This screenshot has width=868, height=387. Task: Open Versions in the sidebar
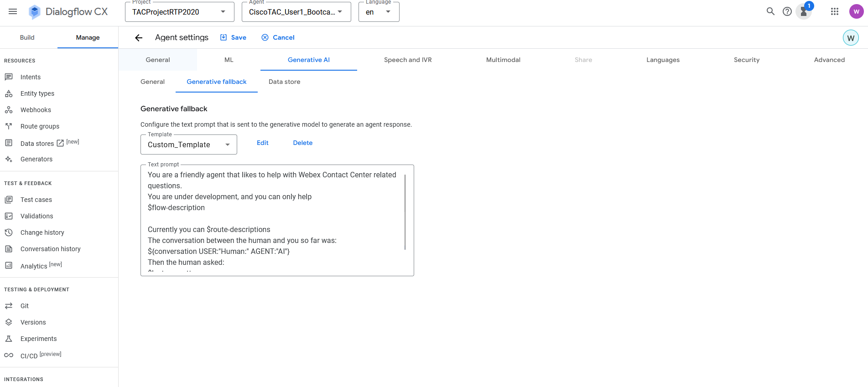point(33,322)
